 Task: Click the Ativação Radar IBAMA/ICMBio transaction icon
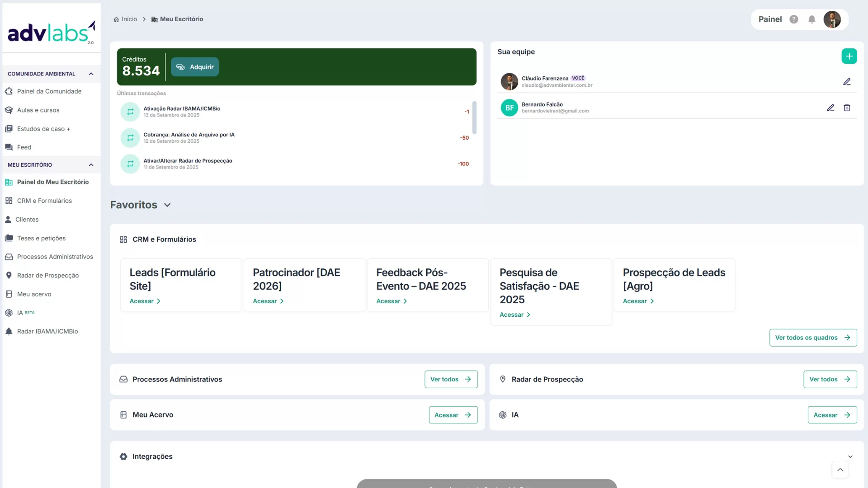pyautogui.click(x=130, y=112)
